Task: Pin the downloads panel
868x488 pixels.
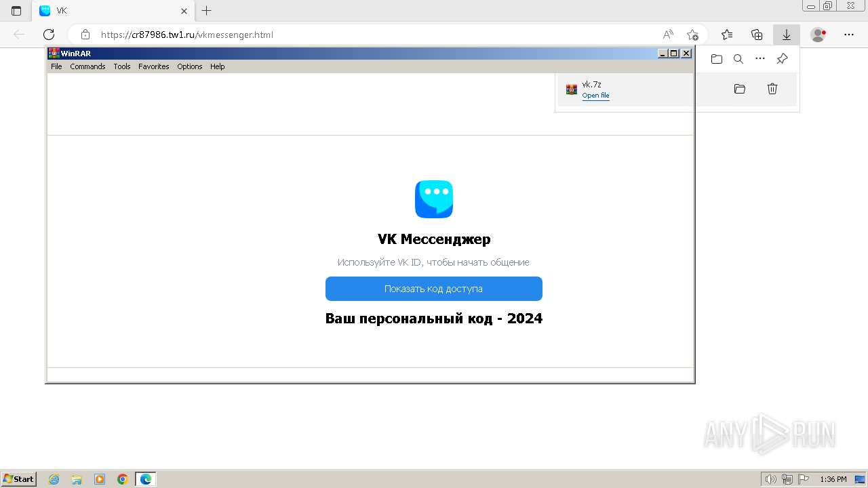Action: pyautogui.click(x=782, y=59)
